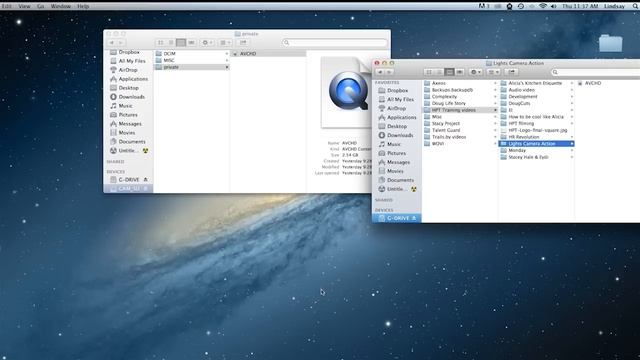Expand DCIM folder arrow in private window

click(x=227, y=53)
